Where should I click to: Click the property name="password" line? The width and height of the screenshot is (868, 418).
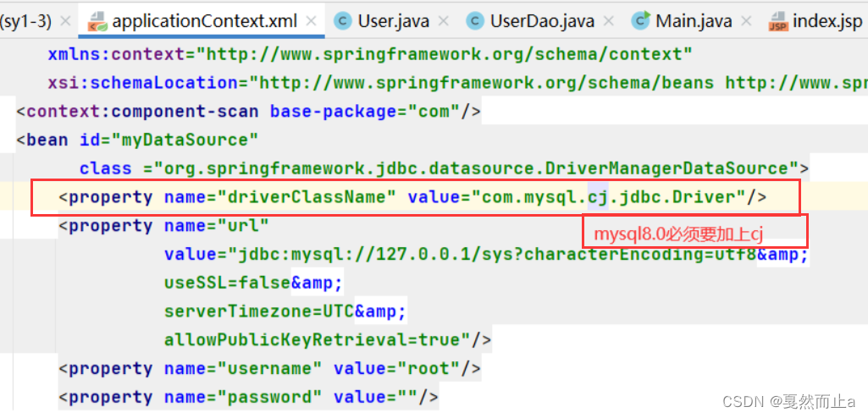point(248,398)
